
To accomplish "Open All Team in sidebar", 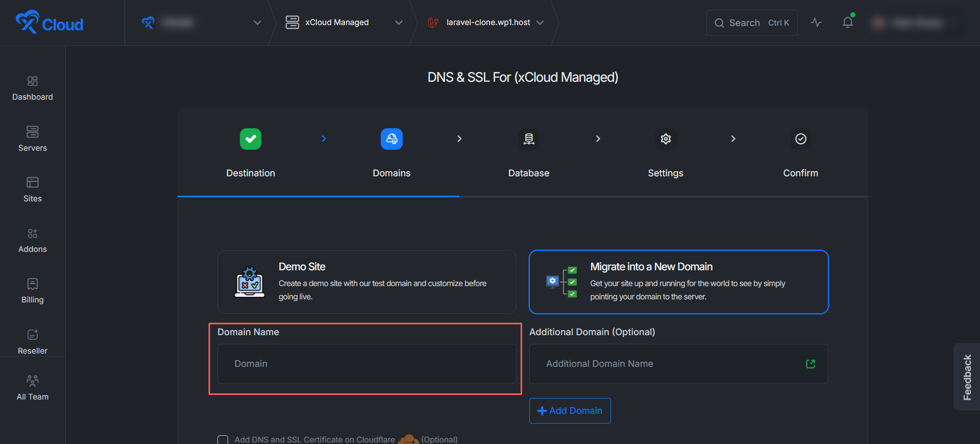I will tap(33, 388).
